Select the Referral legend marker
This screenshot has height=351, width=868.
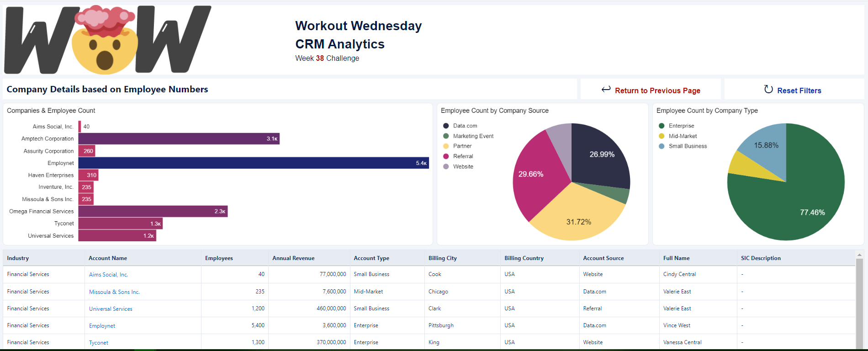click(x=446, y=156)
